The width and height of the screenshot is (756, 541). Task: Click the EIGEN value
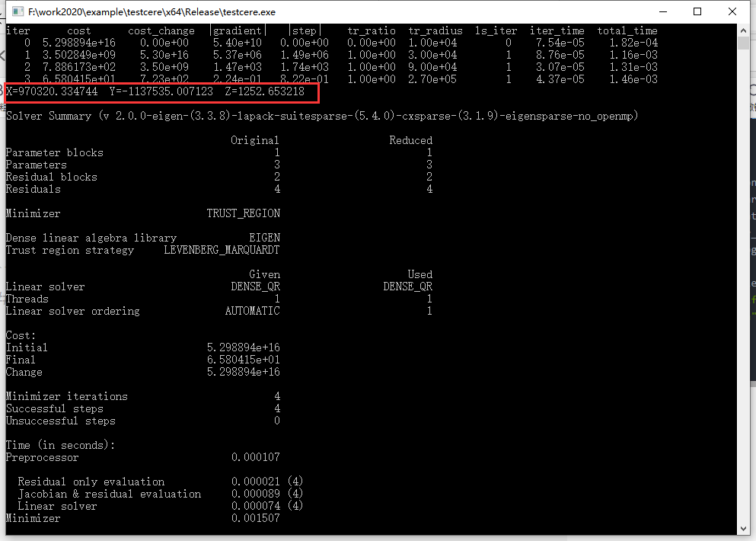coord(264,238)
